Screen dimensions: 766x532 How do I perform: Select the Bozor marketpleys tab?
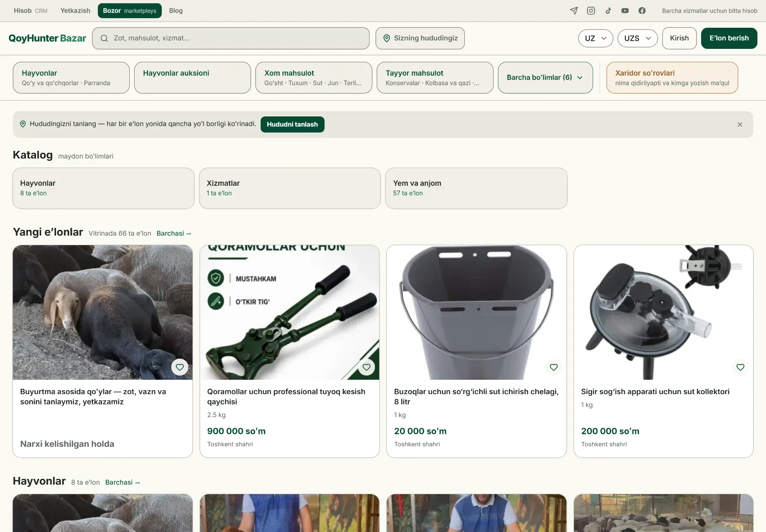(130, 11)
